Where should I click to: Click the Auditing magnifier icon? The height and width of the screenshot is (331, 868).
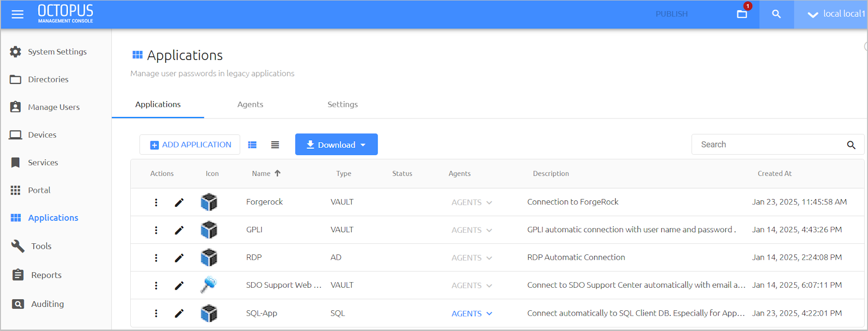pyautogui.click(x=18, y=304)
